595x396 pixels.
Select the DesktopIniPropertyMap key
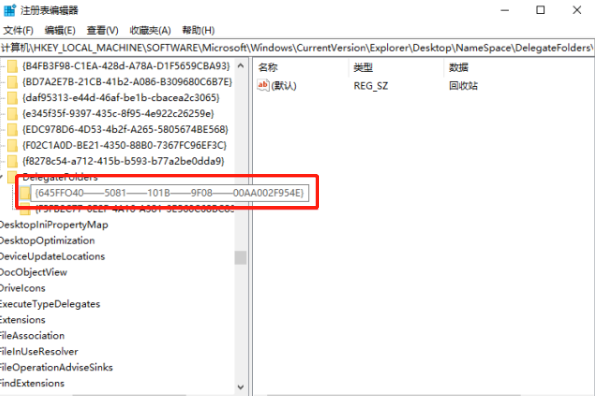pos(54,225)
